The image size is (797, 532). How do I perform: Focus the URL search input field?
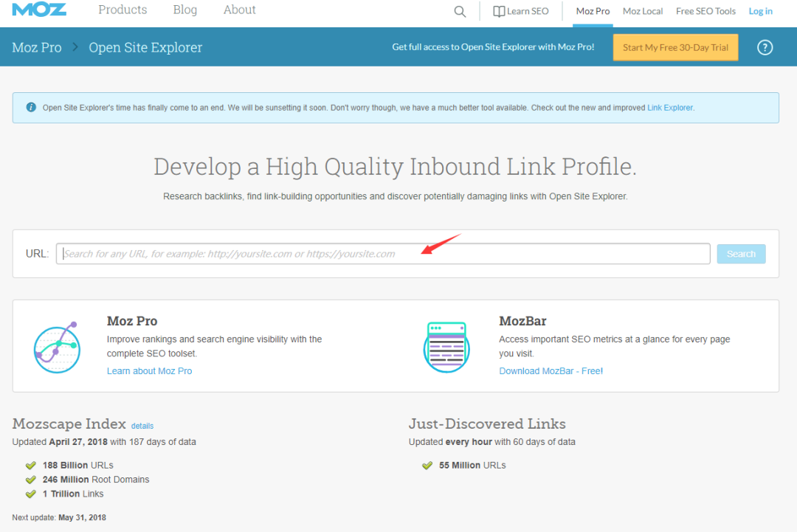click(383, 254)
